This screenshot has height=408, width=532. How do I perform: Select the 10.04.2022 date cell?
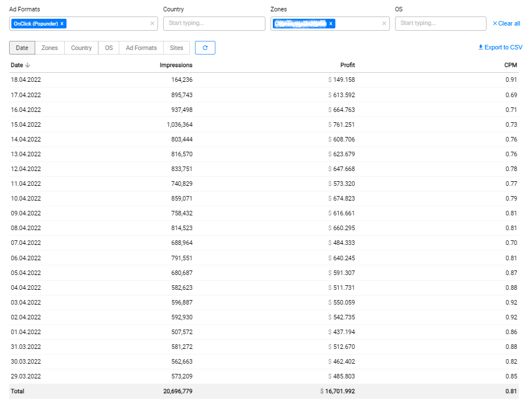tap(26, 198)
